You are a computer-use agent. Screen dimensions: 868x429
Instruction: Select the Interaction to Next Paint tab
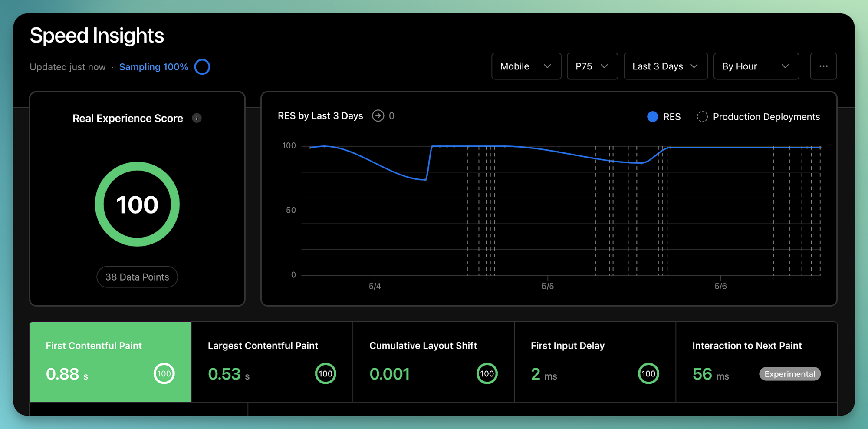[756, 362]
